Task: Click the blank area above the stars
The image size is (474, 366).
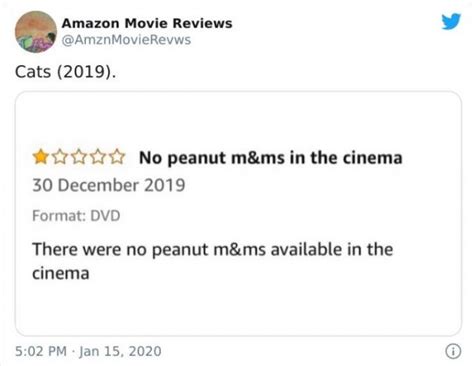Action: [x=238, y=120]
